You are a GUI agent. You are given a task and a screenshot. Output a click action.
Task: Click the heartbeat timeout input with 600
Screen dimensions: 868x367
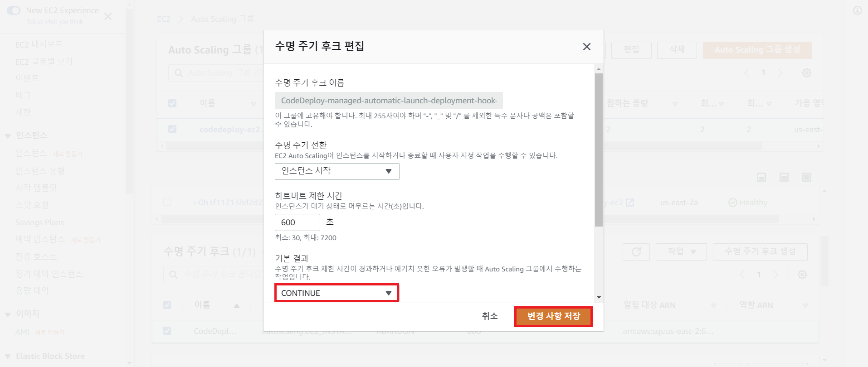(x=297, y=222)
